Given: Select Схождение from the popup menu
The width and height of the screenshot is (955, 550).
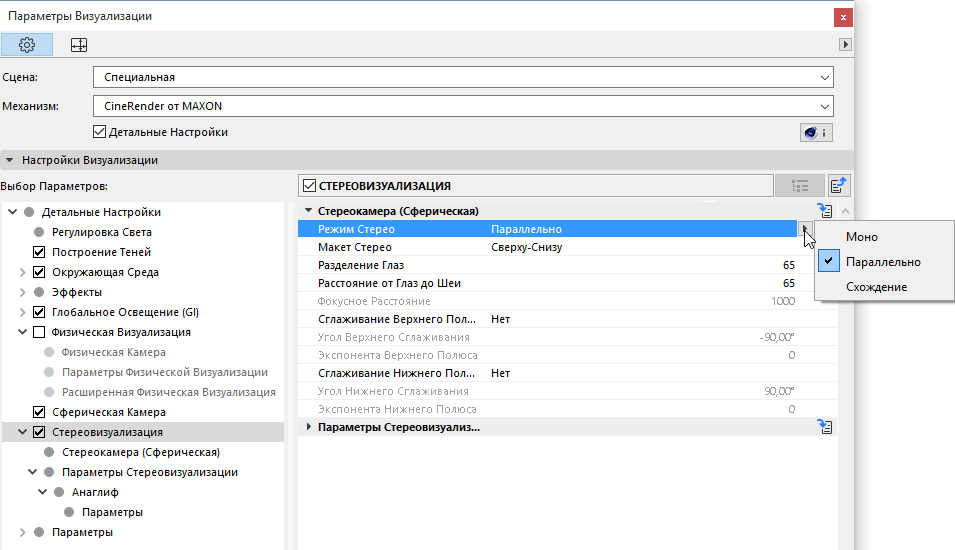Looking at the screenshot, I should click(x=876, y=287).
